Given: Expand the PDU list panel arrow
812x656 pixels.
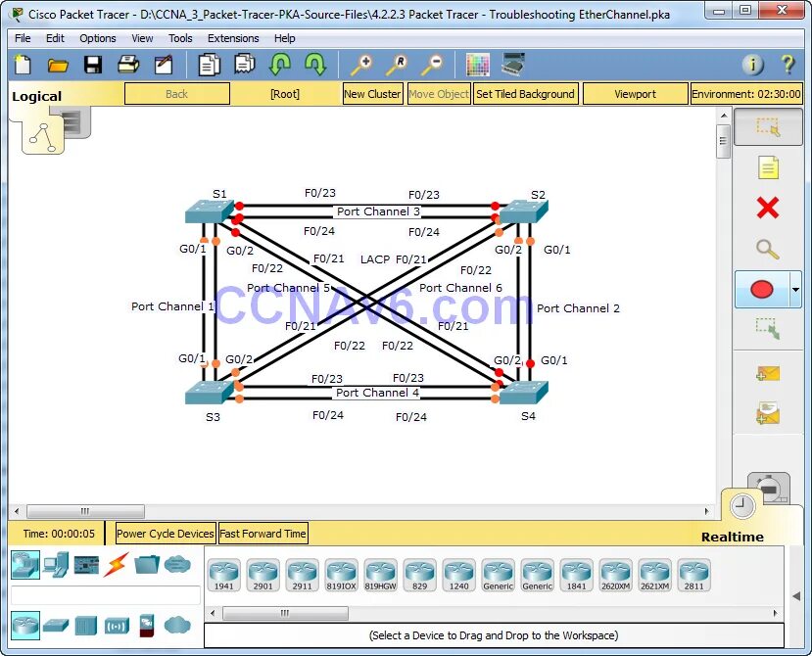Looking at the screenshot, I should click(x=796, y=596).
